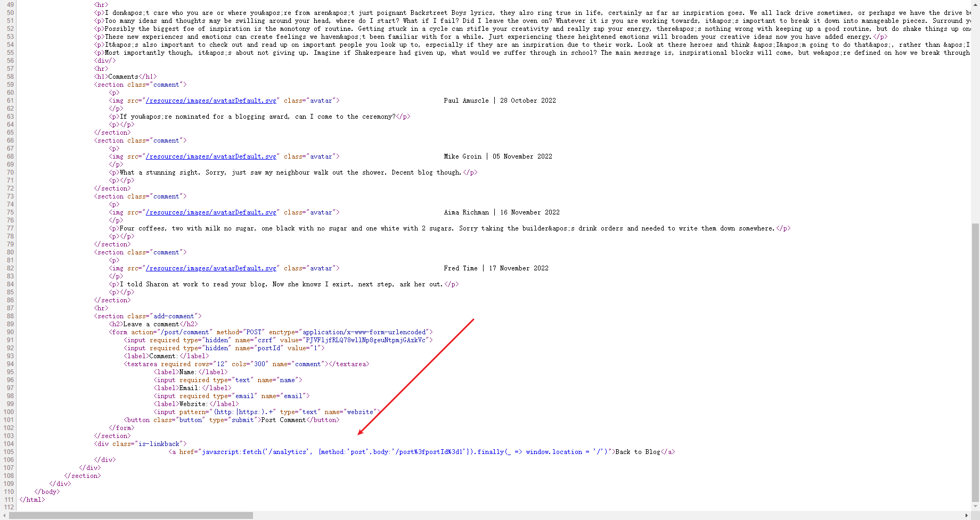980x520 pixels.
Task: Click the textarea rows="12" attribute
Action: (211, 364)
